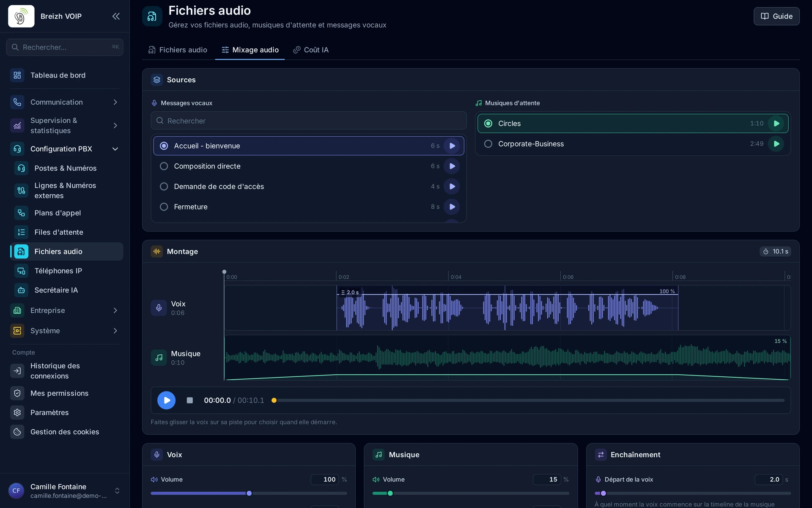Open Postes & Numéros headset icon
812x508 pixels.
(x=21, y=168)
